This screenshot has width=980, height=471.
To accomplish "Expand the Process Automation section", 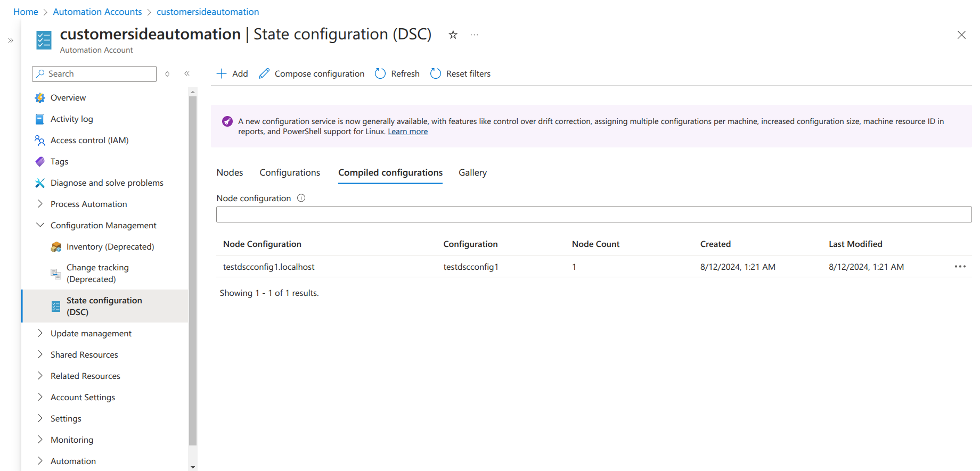I will (40, 204).
